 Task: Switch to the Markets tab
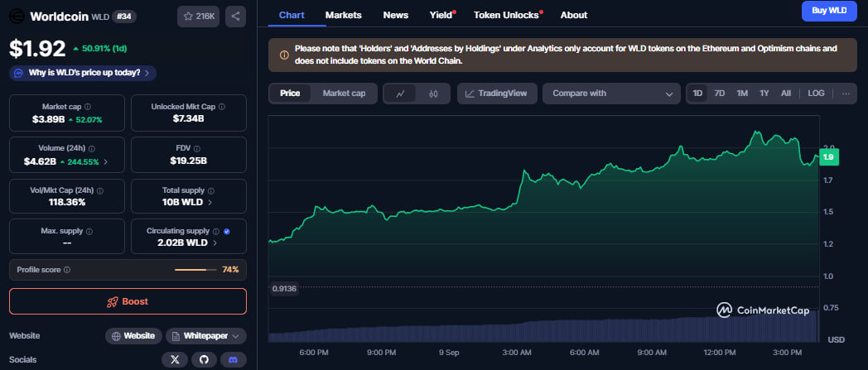343,15
